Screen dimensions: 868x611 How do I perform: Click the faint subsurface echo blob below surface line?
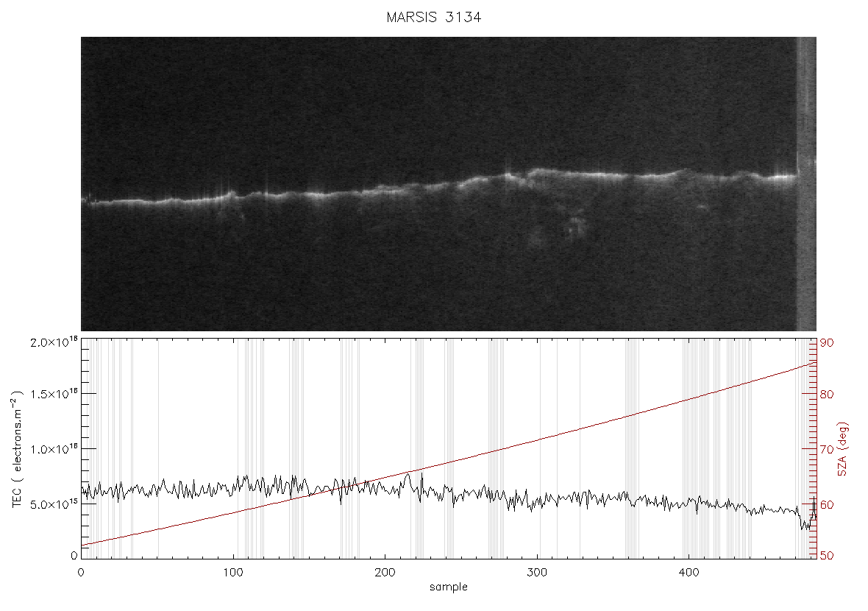[576, 226]
